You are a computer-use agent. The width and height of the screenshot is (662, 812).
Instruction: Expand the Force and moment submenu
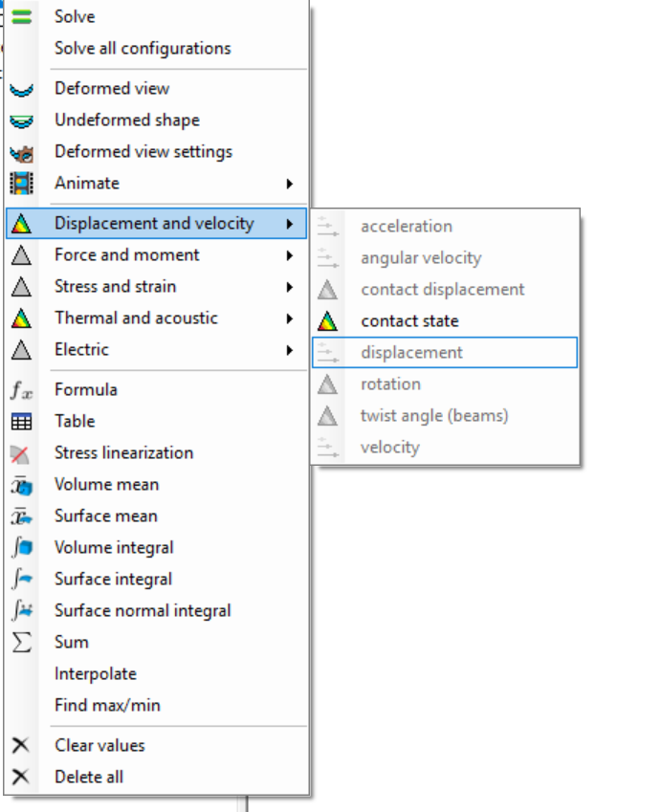[289, 255]
